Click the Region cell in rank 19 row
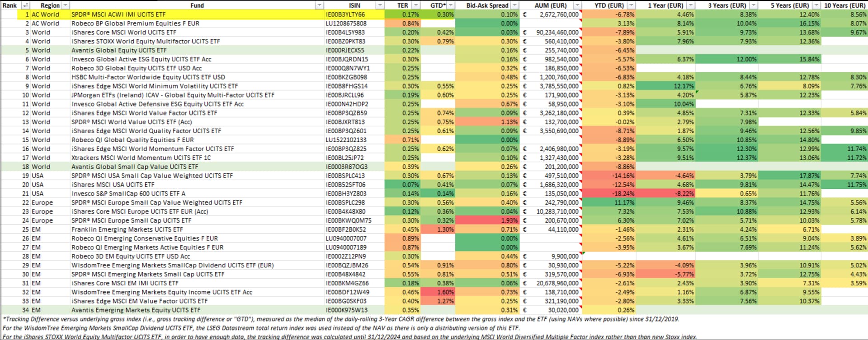The width and height of the screenshot is (868, 340). click(50, 176)
